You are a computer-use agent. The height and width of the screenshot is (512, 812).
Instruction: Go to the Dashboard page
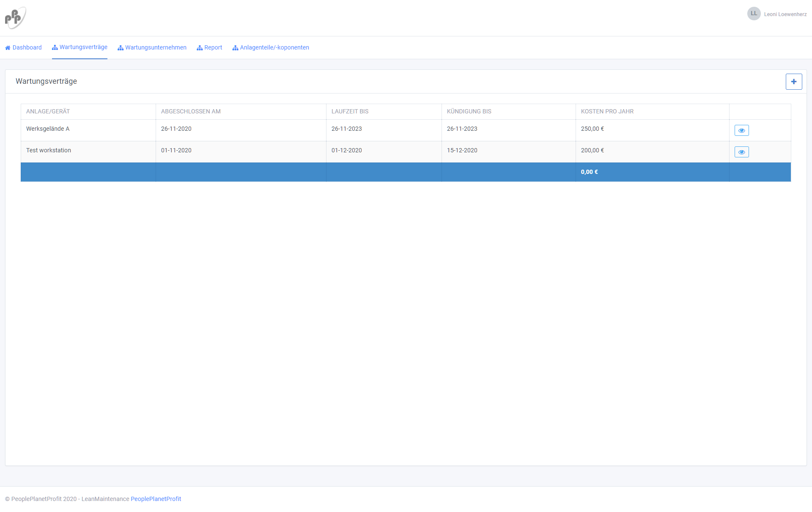27,47
